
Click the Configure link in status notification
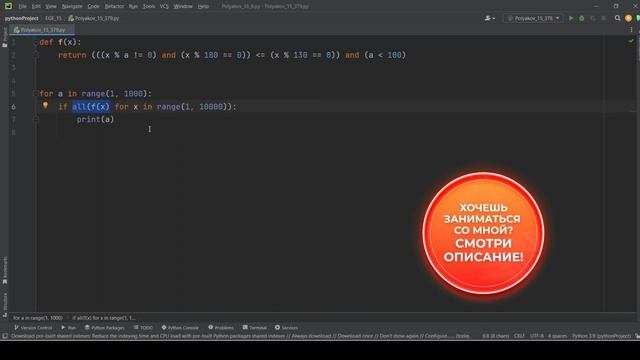point(437,336)
